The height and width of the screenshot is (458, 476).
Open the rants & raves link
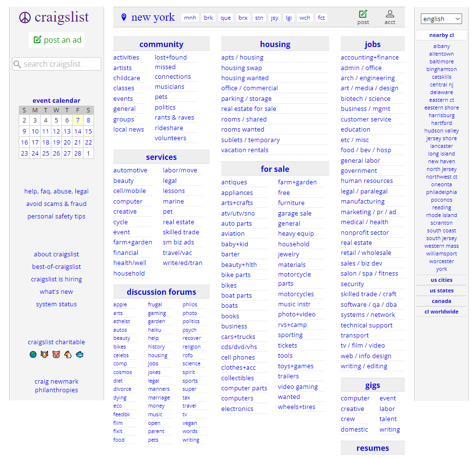point(174,118)
